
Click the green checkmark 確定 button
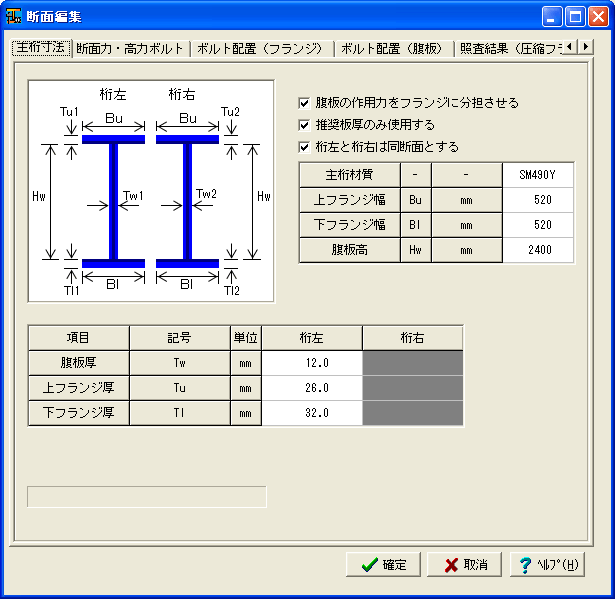coord(383,564)
